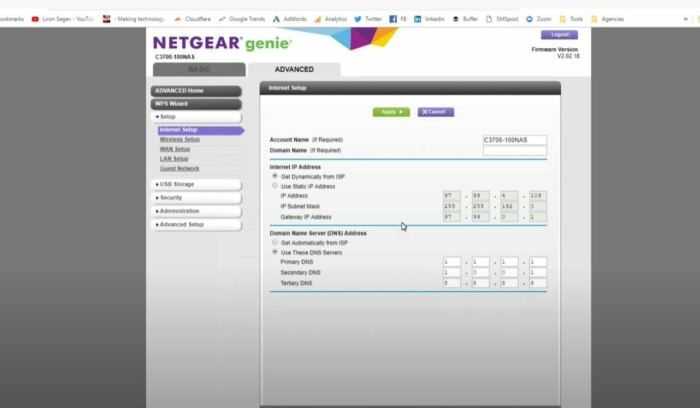The width and height of the screenshot is (700, 408).
Task: Open the Analytics bookmark
Action: click(335, 18)
